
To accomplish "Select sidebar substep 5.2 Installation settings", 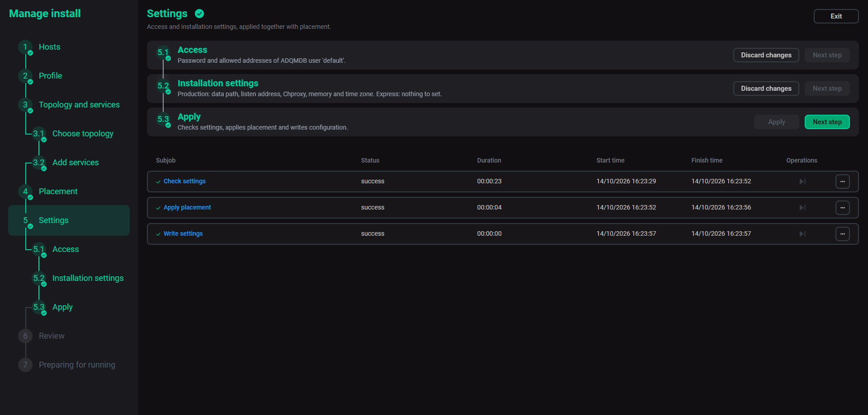I will pyautogui.click(x=88, y=278).
